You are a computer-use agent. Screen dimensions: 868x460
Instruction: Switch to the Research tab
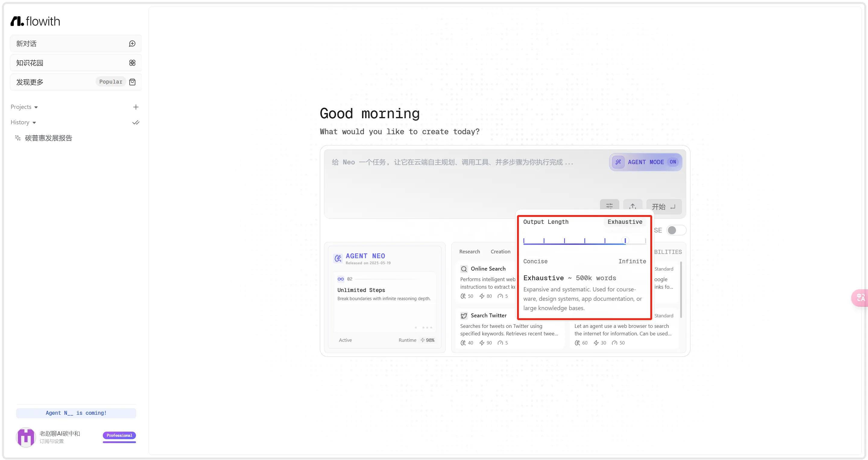(x=469, y=252)
